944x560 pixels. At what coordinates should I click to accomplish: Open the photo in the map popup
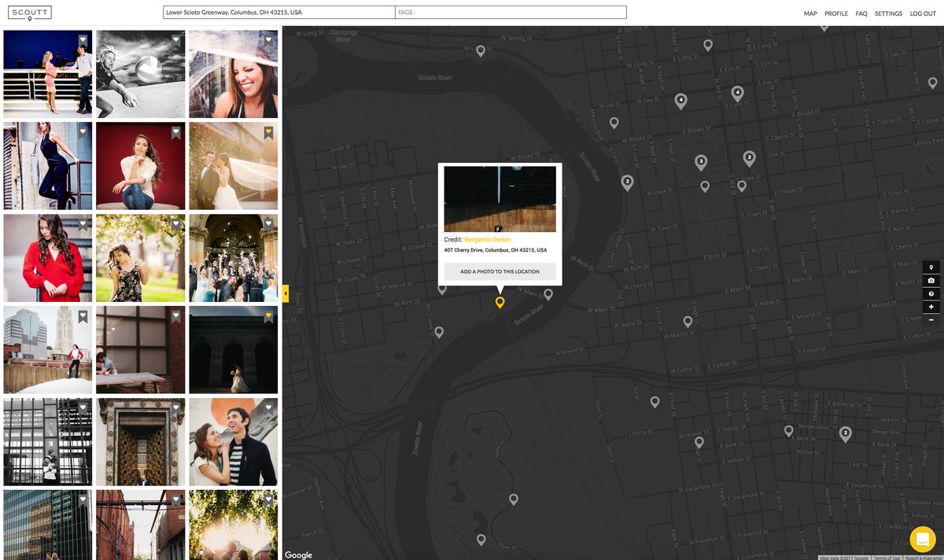[500, 199]
